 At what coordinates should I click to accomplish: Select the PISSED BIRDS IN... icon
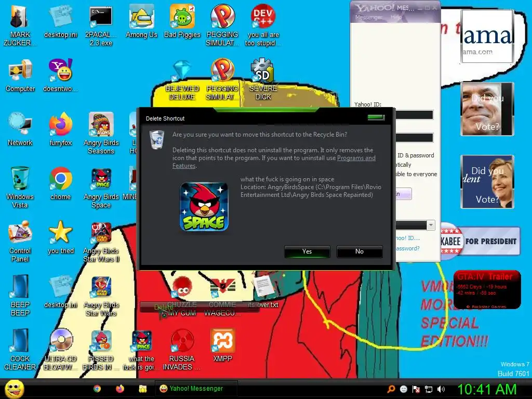[101, 350]
